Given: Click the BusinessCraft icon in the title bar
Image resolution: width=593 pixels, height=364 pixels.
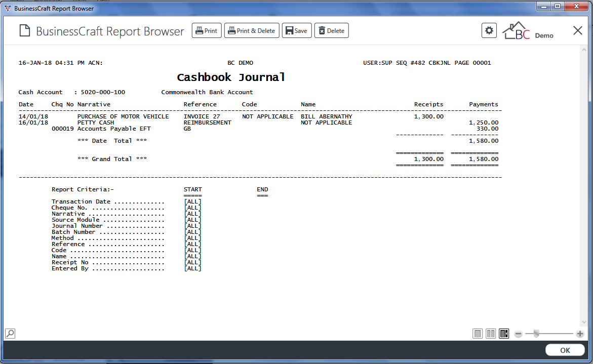Looking at the screenshot, I should 7,8.
